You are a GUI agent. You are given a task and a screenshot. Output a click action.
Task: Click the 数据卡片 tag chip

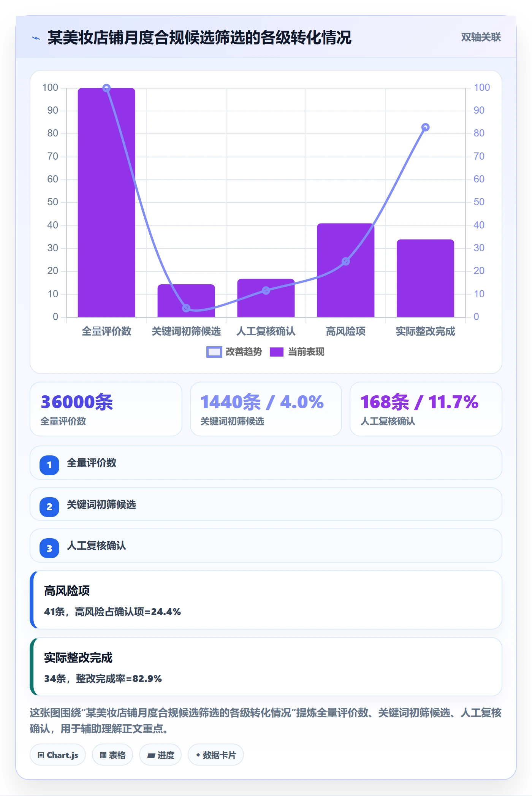point(216,755)
